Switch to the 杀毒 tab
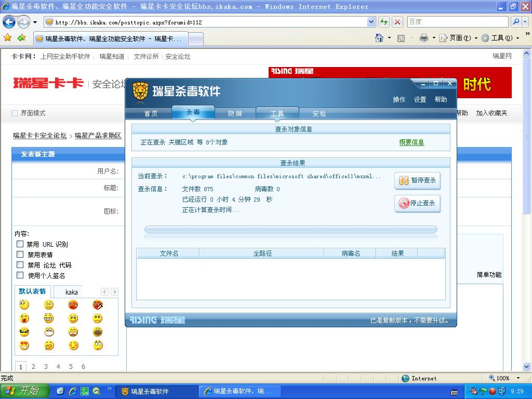532x399 pixels. tap(193, 112)
